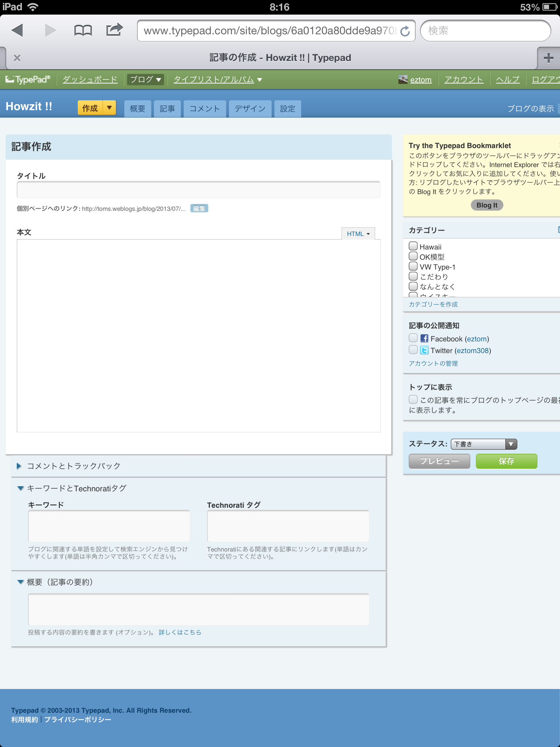
Task: Tap the browser forward arrow
Action: (x=50, y=31)
